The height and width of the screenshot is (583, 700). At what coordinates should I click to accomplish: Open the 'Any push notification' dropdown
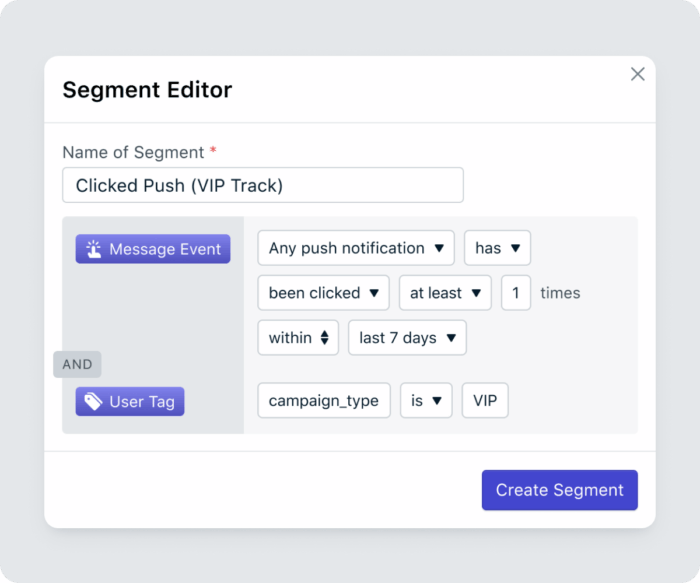coord(356,248)
